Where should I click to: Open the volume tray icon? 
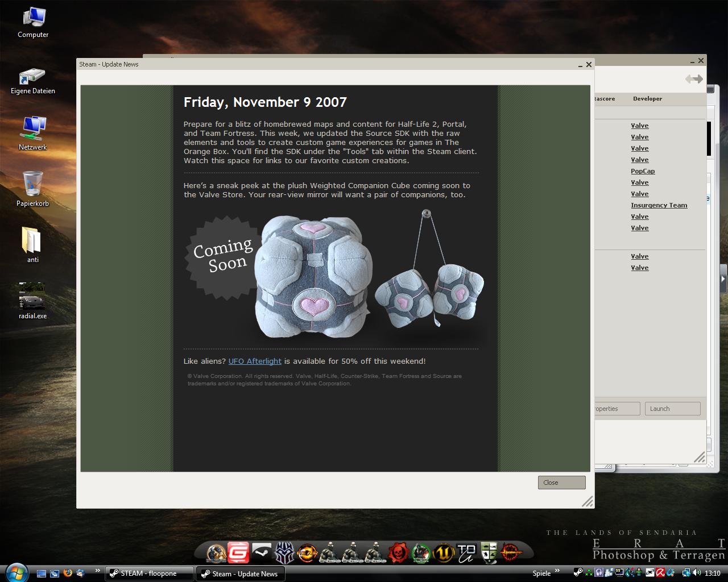pyautogui.click(x=697, y=573)
